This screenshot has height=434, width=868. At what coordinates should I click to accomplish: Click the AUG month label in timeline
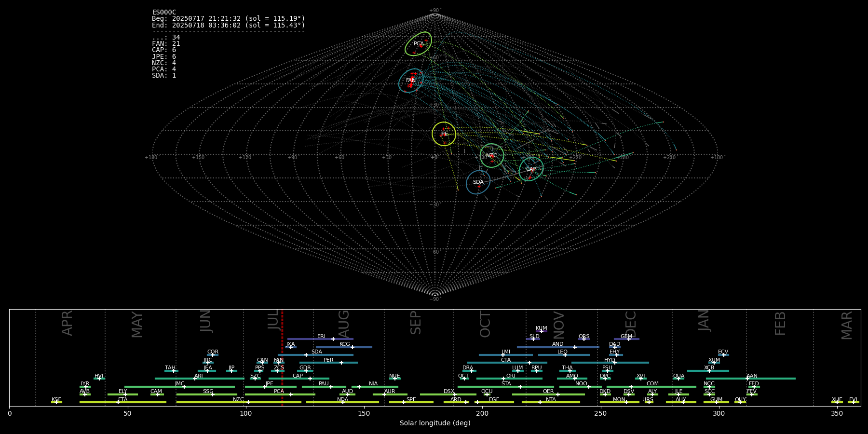click(344, 324)
